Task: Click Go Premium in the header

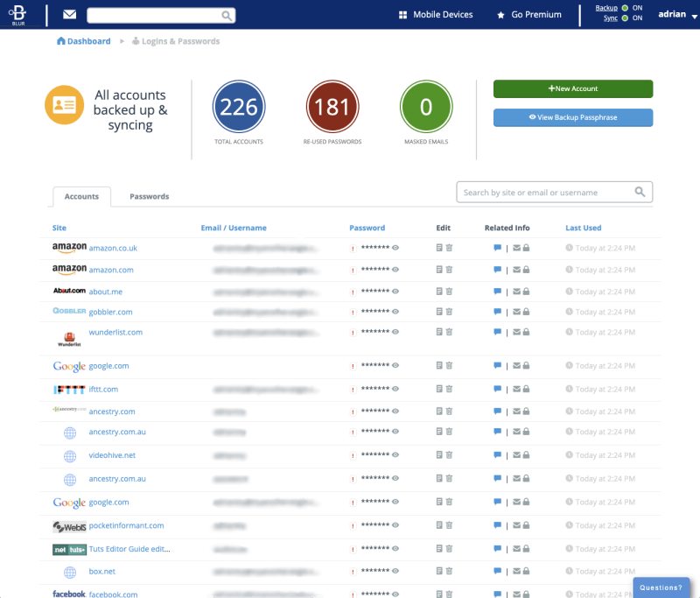Action: (529, 15)
